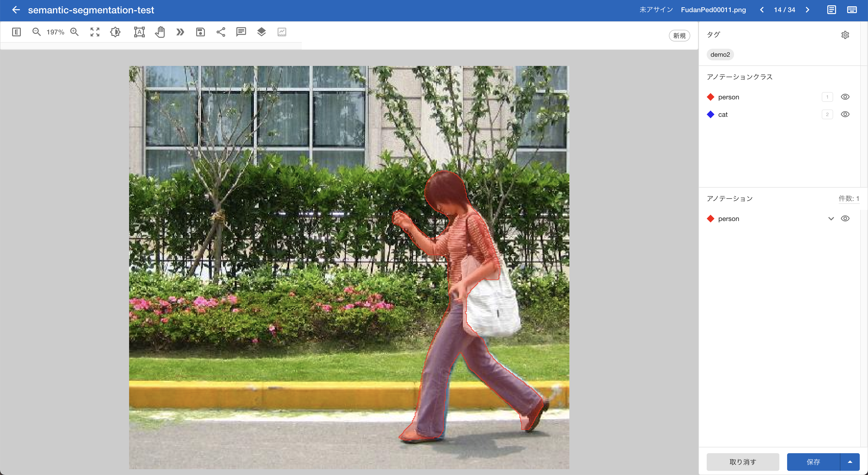The height and width of the screenshot is (475, 868).
Task: Click shortcut key 2 badge for cat
Action: (827, 114)
